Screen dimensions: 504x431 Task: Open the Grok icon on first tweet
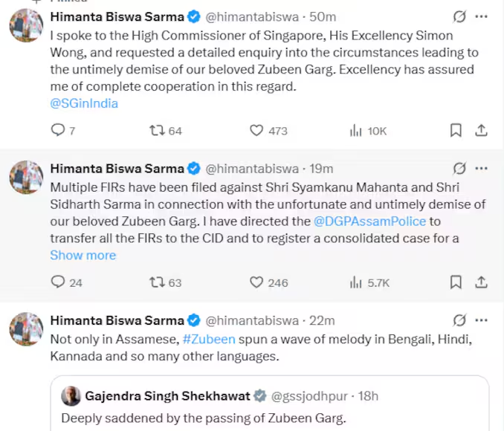(x=459, y=16)
